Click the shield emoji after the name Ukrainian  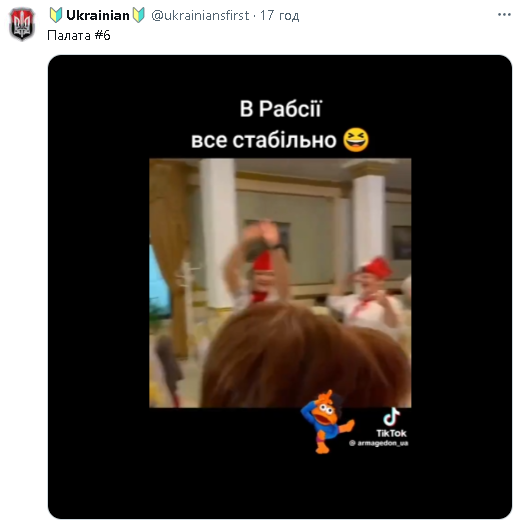pyautogui.click(x=139, y=15)
